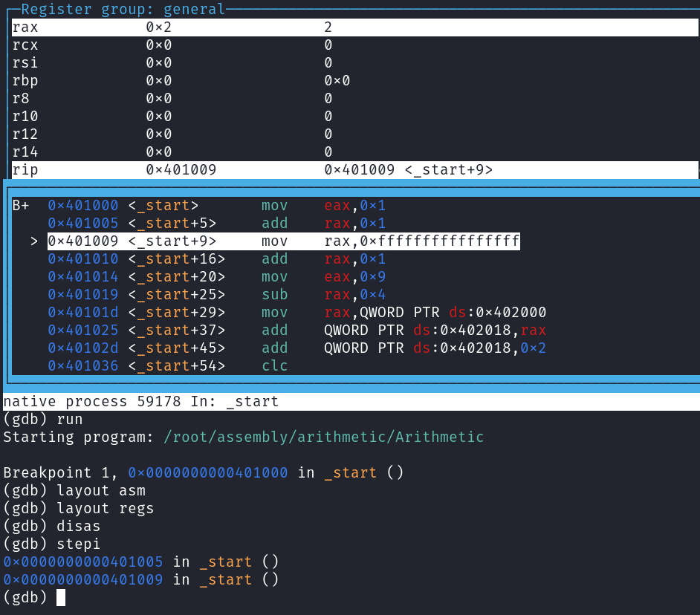Click the r14 register name

(x=25, y=152)
